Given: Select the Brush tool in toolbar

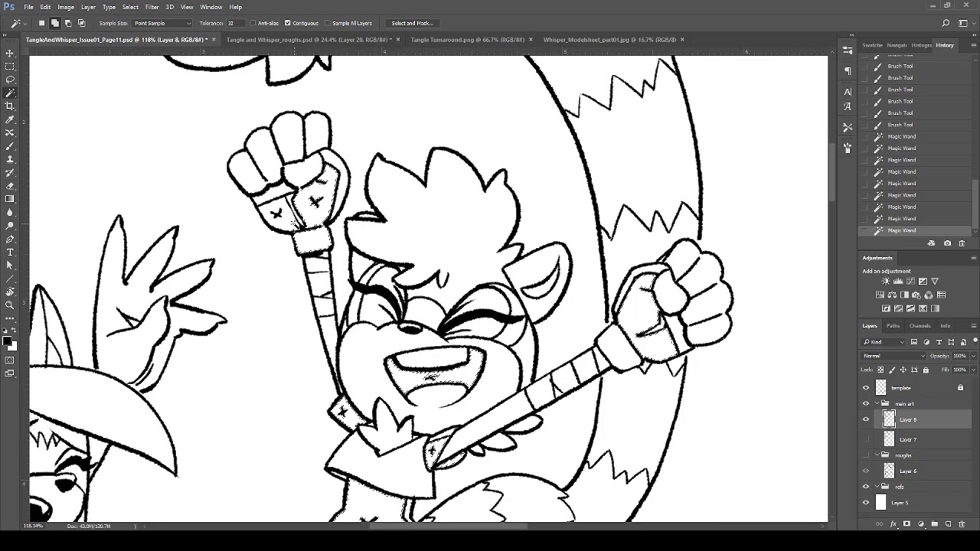Looking at the screenshot, I should pyautogui.click(x=10, y=146).
